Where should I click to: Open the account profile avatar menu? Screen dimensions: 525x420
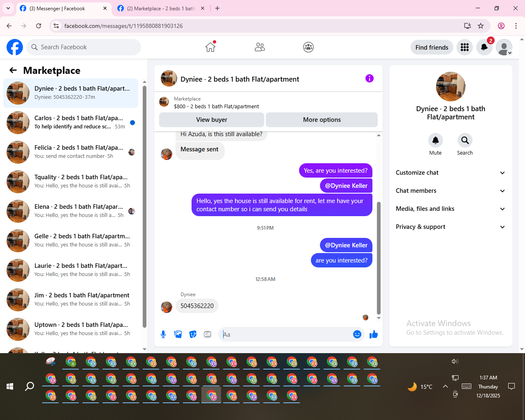tap(504, 47)
